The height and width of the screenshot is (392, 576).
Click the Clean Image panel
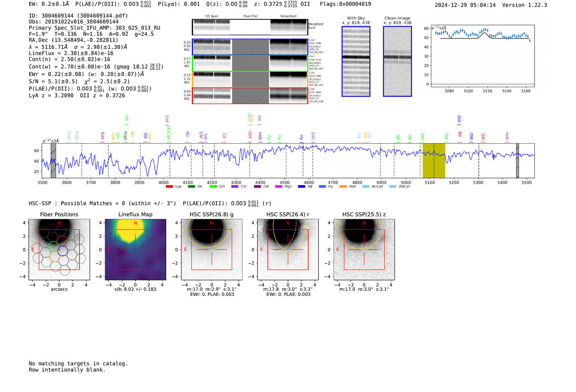(397, 61)
